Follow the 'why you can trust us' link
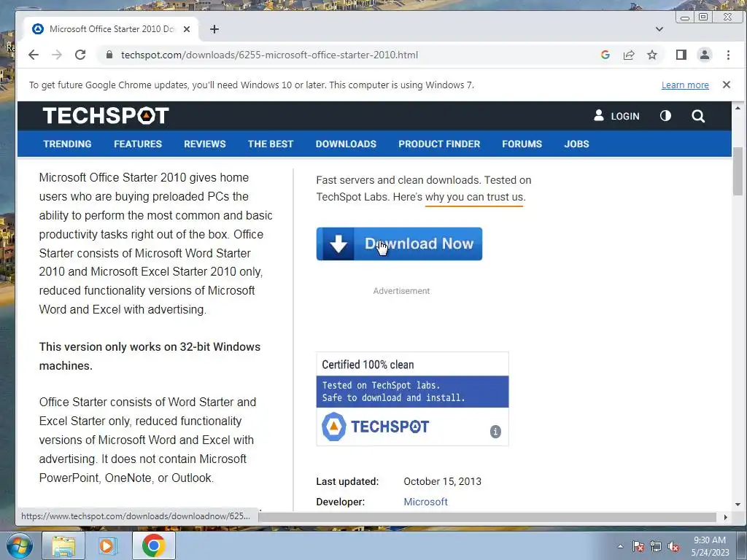Screen dimensions: 747x560 (x=474, y=197)
